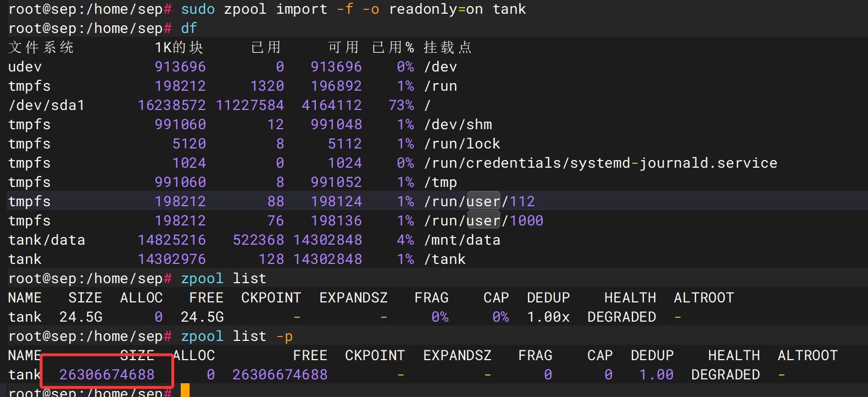Click the value 5120 in the /run/lock row
Image resolution: width=868 pixels, height=397 pixels.
[x=189, y=144]
